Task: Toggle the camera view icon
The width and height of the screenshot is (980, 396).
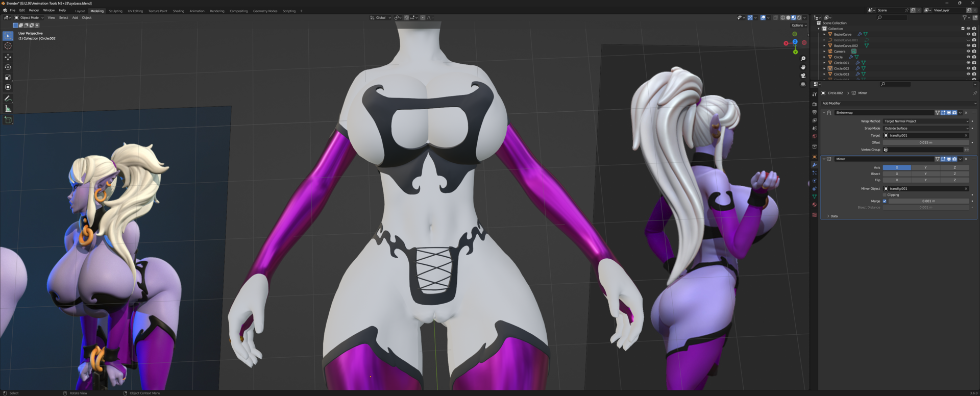Action: 803,76
